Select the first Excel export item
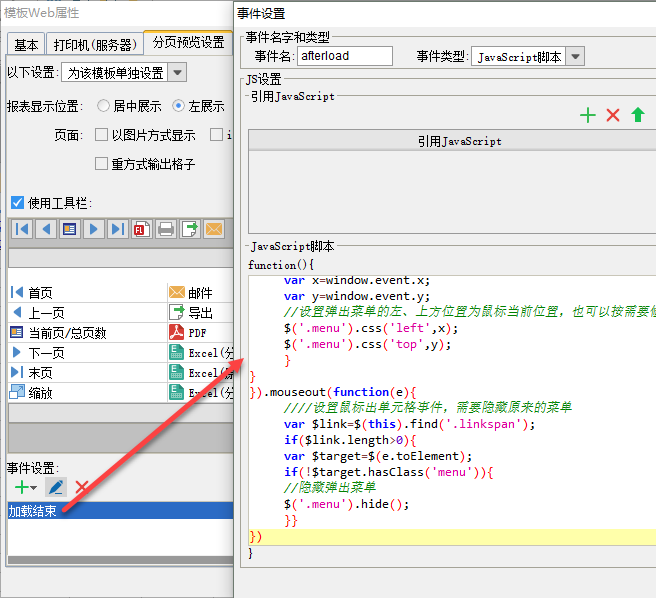This screenshot has width=656, height=598. [201, 353]
